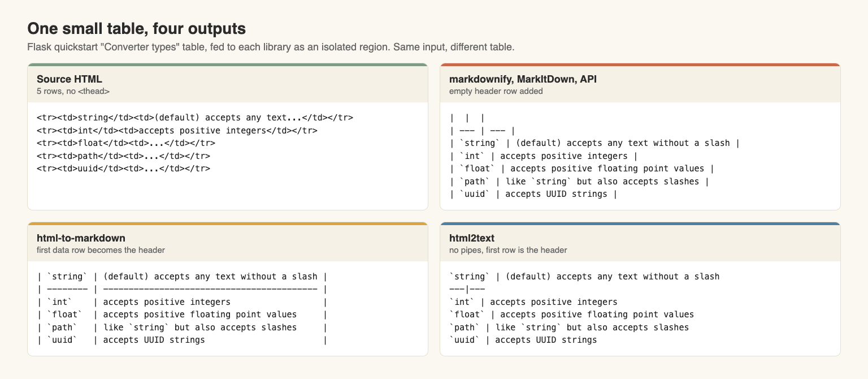Click the markdownify `float` row
This screenshot has height=379, width=868.
pyautogui.click(x=582, y=169)
